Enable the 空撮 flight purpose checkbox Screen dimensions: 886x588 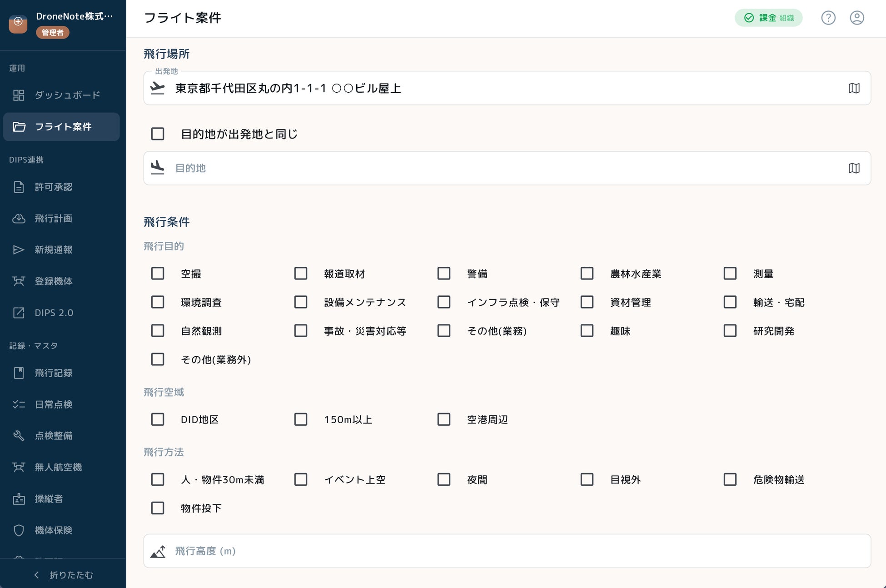click(158, 274)
